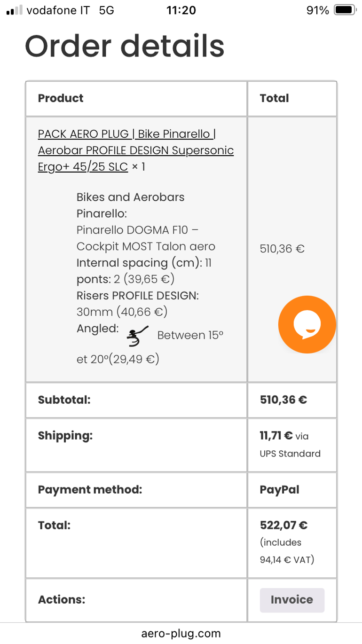
Task: Click the Invoice button
Action: [x=292, y=600]
